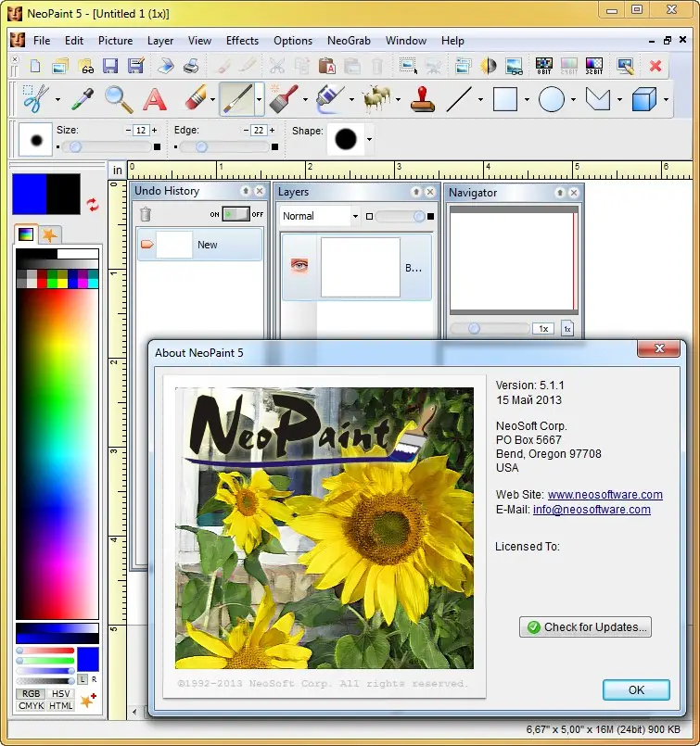700x746 pixels.
Task: Click the Undo History trash can icon
Action: point(146,214)
